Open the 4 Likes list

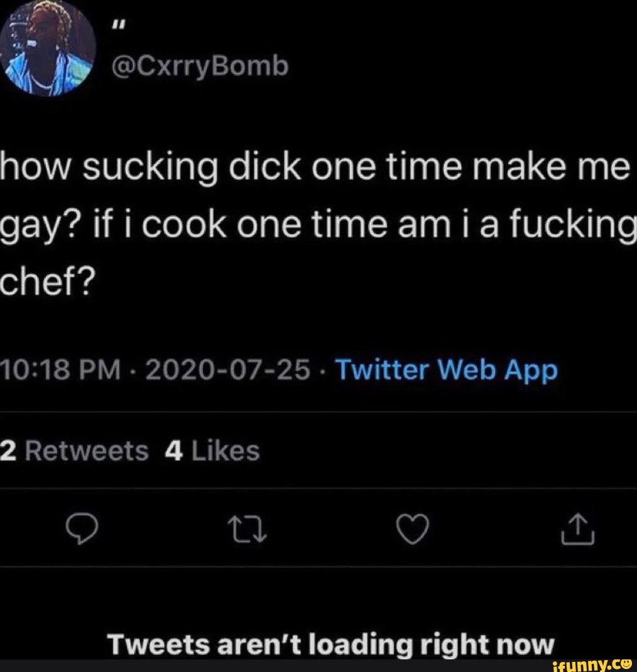coord(214,449)
